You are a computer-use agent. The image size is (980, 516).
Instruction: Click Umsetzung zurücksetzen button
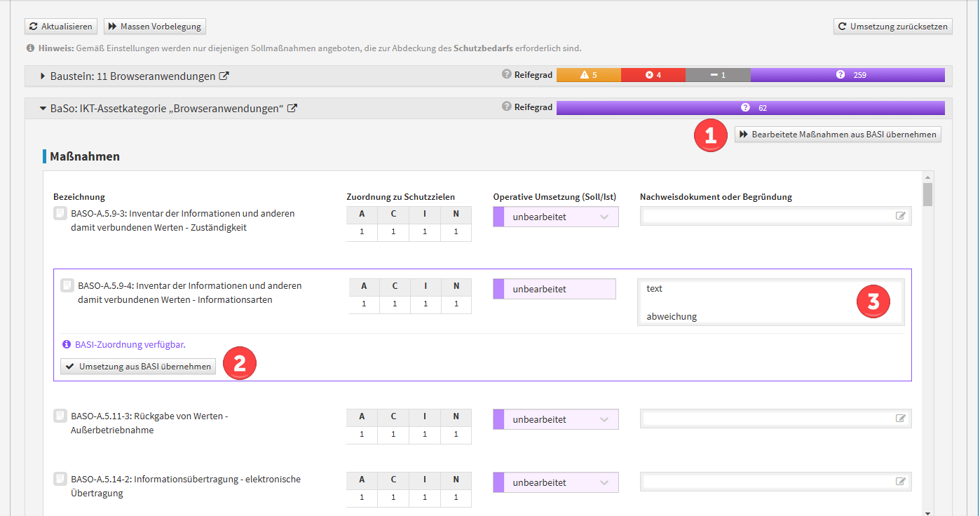click(892, 27)
